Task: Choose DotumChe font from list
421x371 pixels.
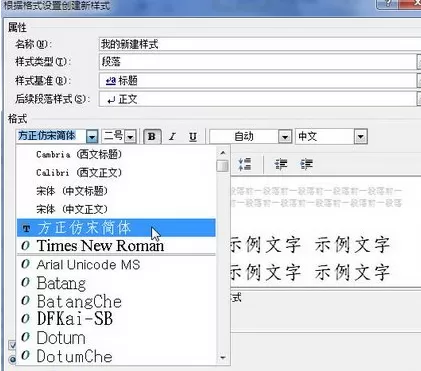Action: (x=116, y=356)
